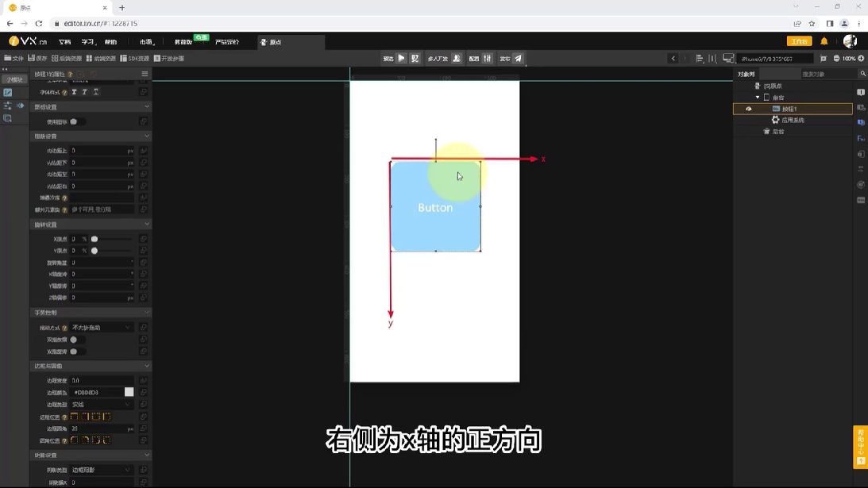
Task: Toggle last corner position box
Action: coord(107,440)
